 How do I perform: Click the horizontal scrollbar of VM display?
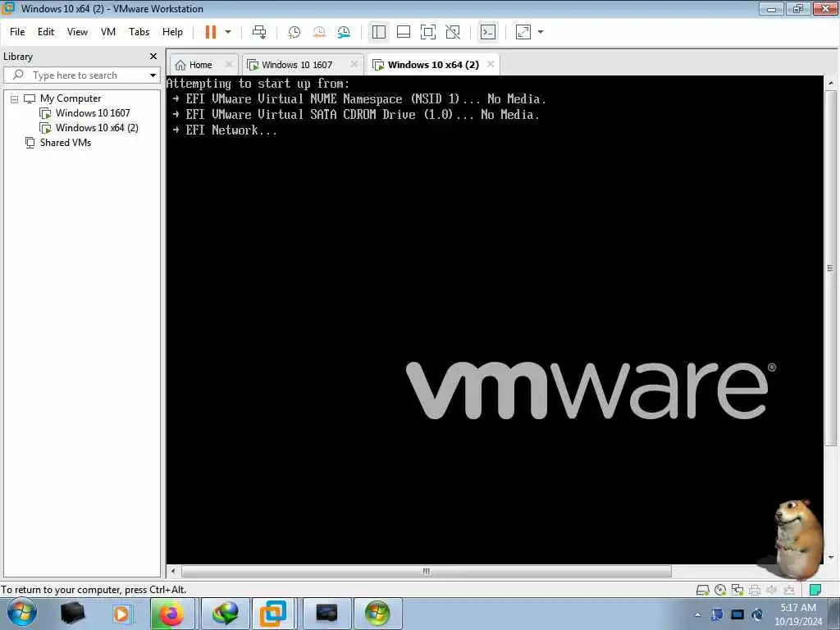coord(427,572)
